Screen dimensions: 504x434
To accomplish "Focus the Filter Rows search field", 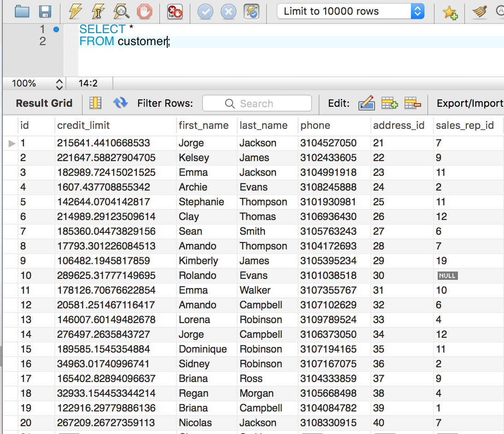I will [257, 104].
